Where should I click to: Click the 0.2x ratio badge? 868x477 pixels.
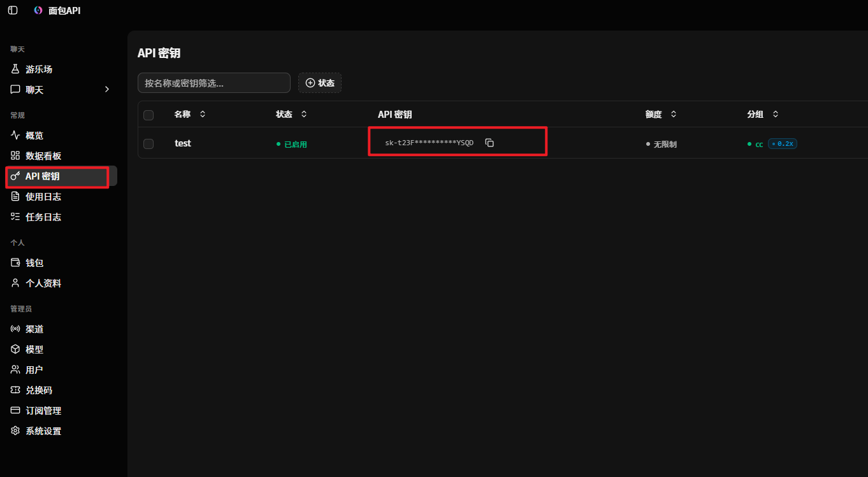(x=783, y=144)
